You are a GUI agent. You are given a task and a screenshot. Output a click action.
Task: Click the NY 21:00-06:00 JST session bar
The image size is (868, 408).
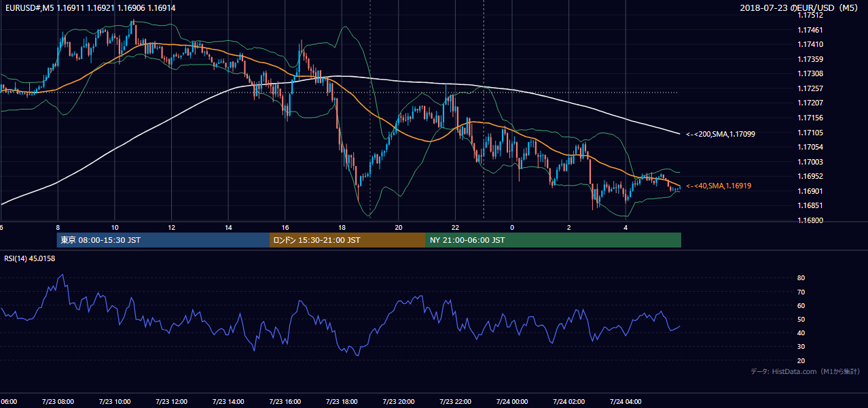[554, 240]
